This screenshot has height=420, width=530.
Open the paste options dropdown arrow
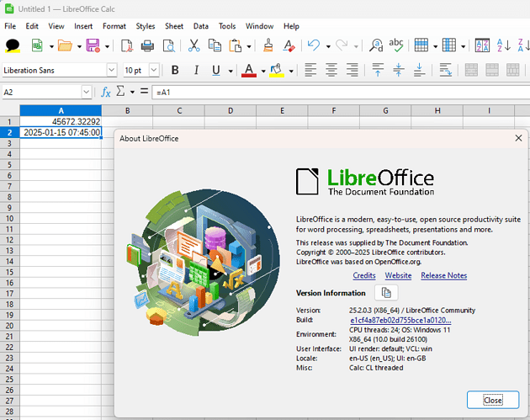click(x=249, y=46)
